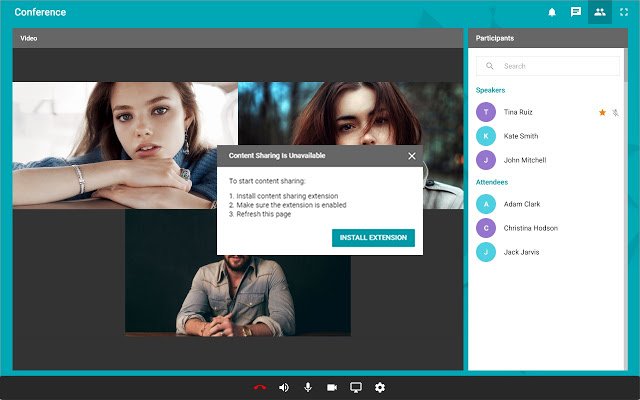Click 'Refresh this page' step text

[x=264, y=214]
